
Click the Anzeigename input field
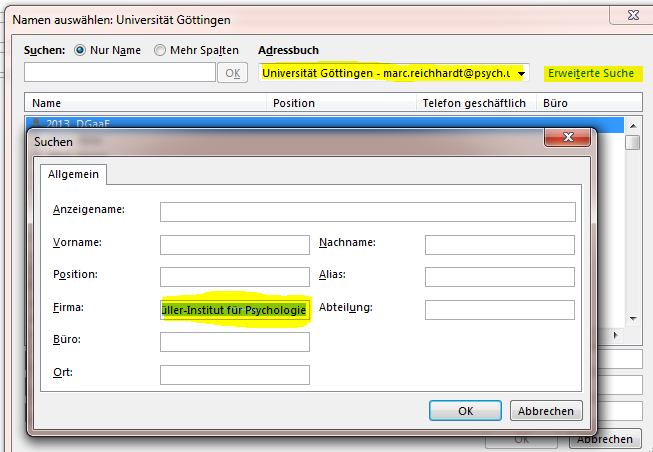tap(367, 211)
